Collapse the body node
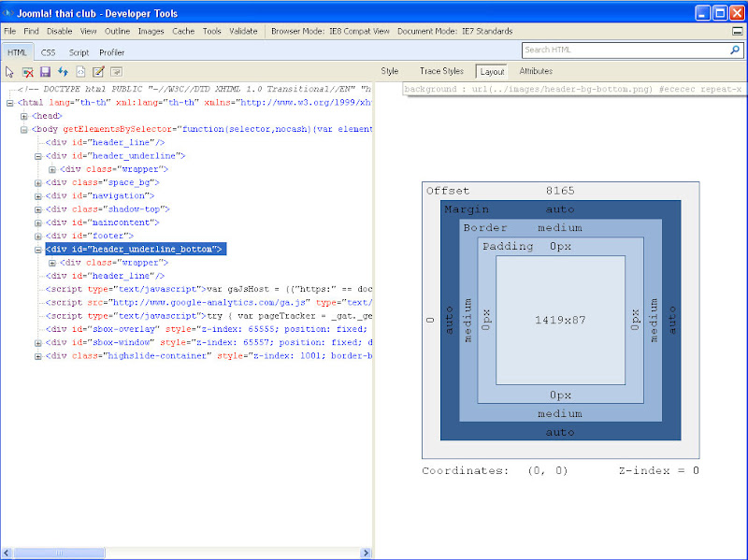 coord(24,129)
